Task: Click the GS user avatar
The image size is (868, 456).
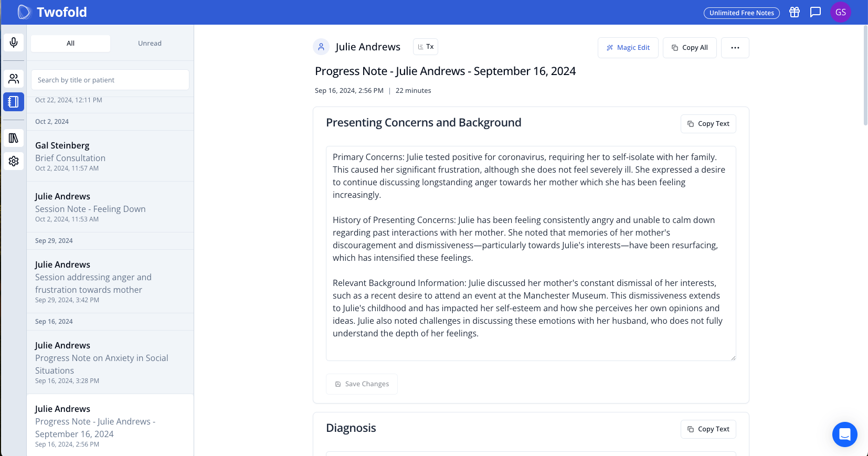Action: click(x=840, y=13)
